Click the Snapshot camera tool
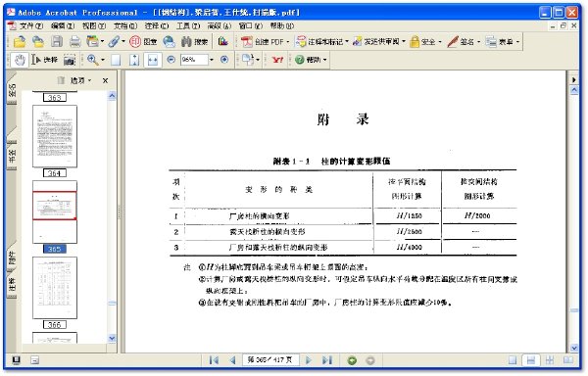Viewport: 588px width, 376px height. pyautogui.click(x=70, y=60)
